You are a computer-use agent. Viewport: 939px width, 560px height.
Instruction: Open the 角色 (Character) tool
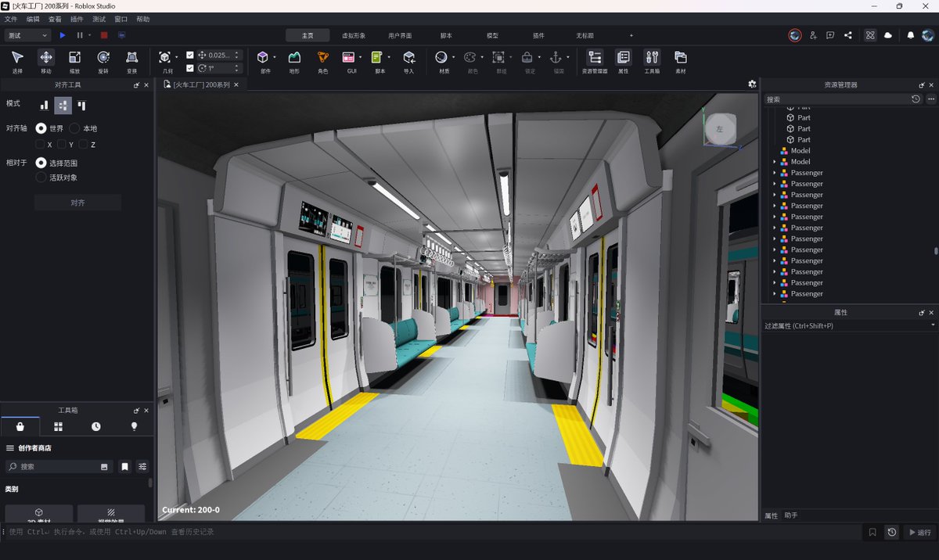click(x=323, y=61)
